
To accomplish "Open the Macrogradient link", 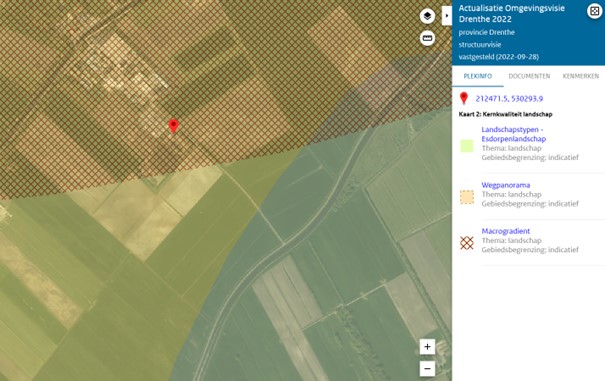I will 505,231.
